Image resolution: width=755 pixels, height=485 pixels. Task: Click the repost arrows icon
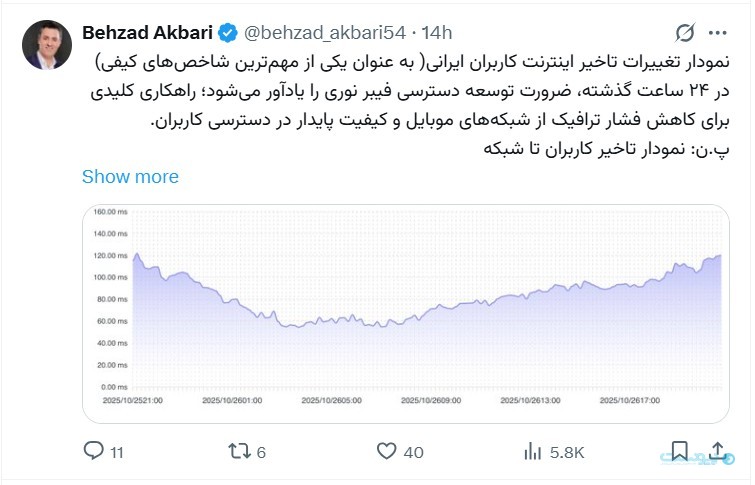(239, 451)
